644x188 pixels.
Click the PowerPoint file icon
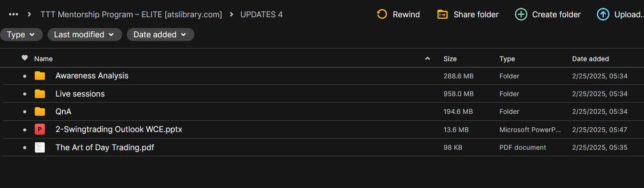[40, 130]
